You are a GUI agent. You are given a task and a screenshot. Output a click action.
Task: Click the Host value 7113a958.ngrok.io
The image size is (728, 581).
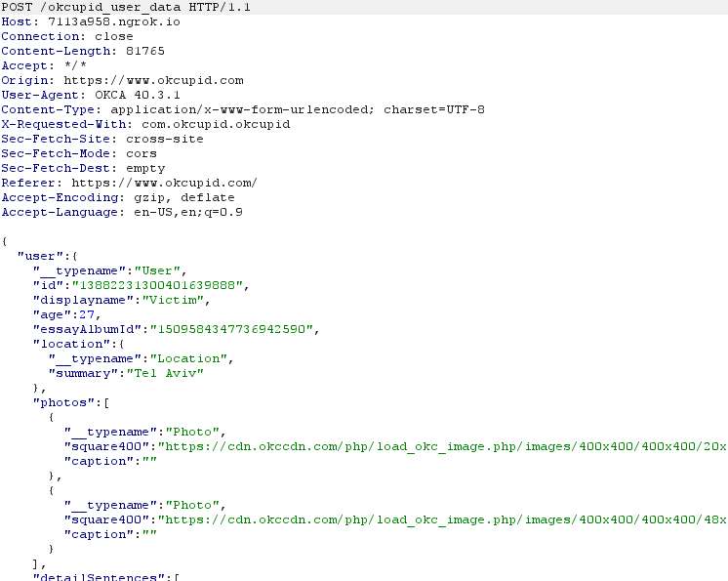point(106,21)
